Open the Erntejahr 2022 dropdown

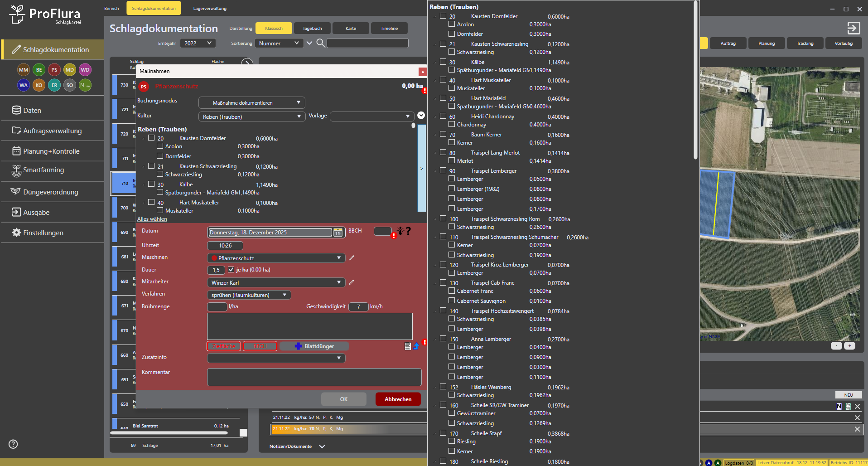[x=198, y=43]
